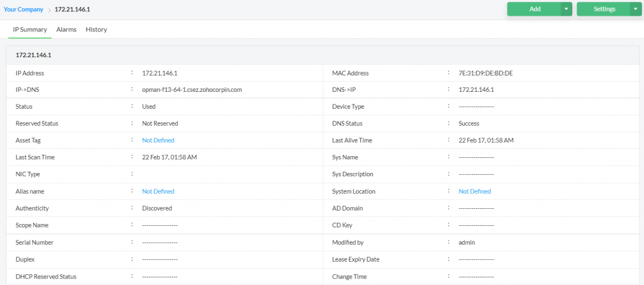Image resolution: width=644 pixels, height=285 pixels.
Task: Click the green Settings button
Action: pos(604,9)
